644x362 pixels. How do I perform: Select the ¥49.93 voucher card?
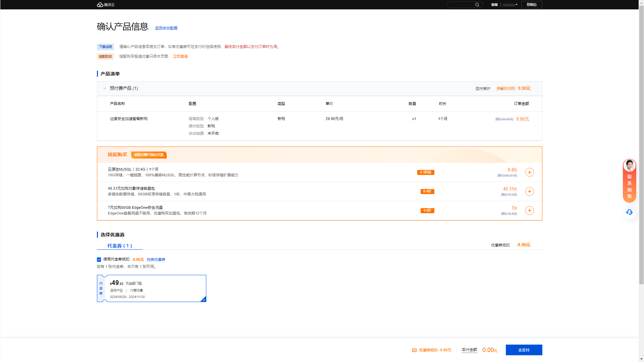[x=152, y=288]
